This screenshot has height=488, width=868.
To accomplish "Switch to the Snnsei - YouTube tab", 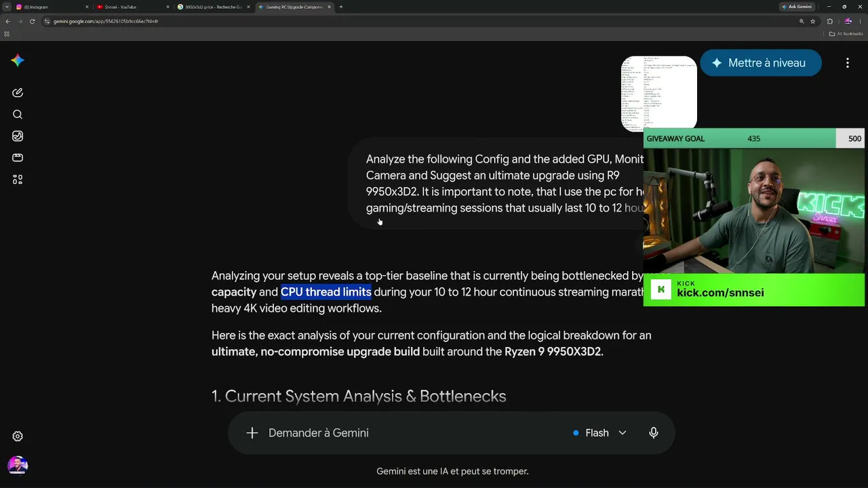I will click(132, 7).
